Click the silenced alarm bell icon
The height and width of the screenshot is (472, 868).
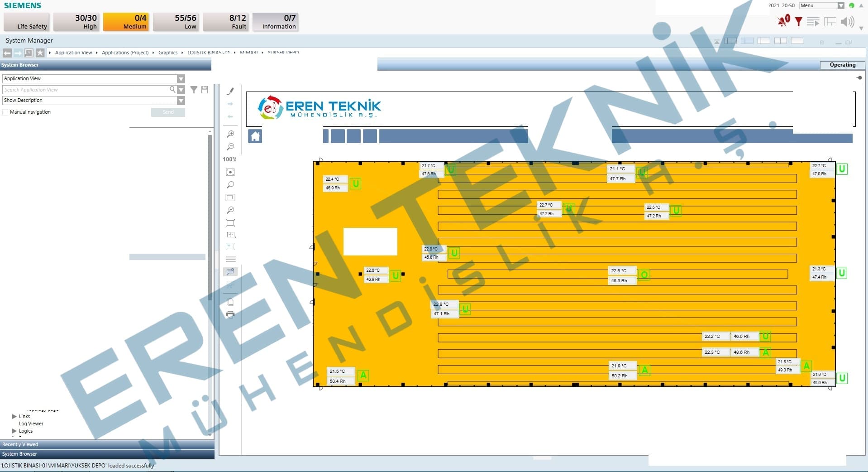tap(783, 21)
